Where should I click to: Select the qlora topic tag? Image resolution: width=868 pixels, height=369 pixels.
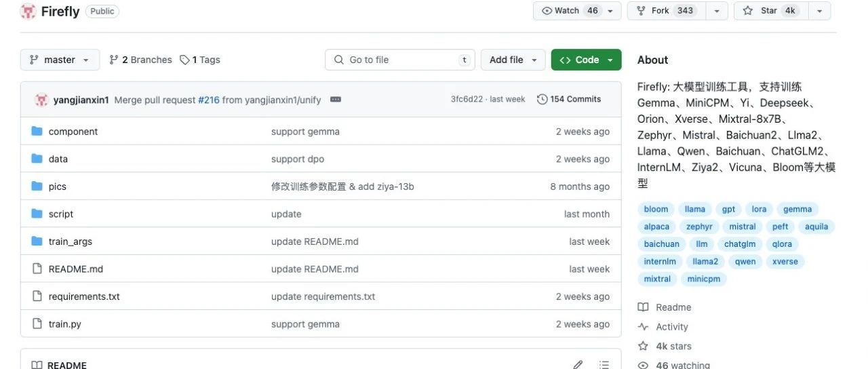pyautogui.click(x=783, y=244)
